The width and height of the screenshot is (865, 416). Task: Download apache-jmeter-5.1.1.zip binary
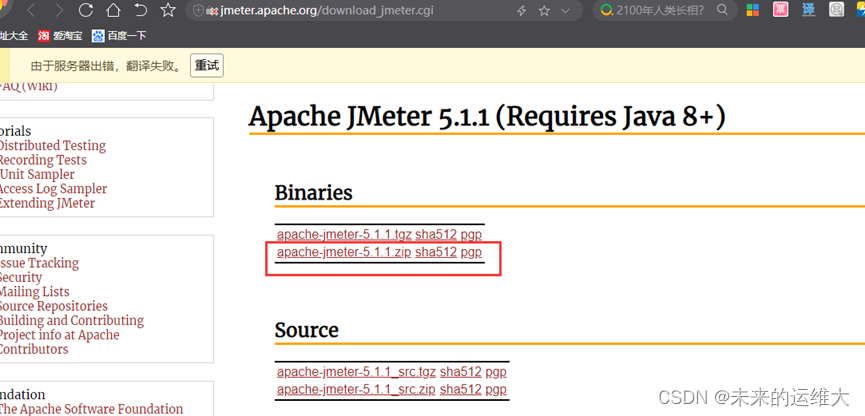coord(344,252)
